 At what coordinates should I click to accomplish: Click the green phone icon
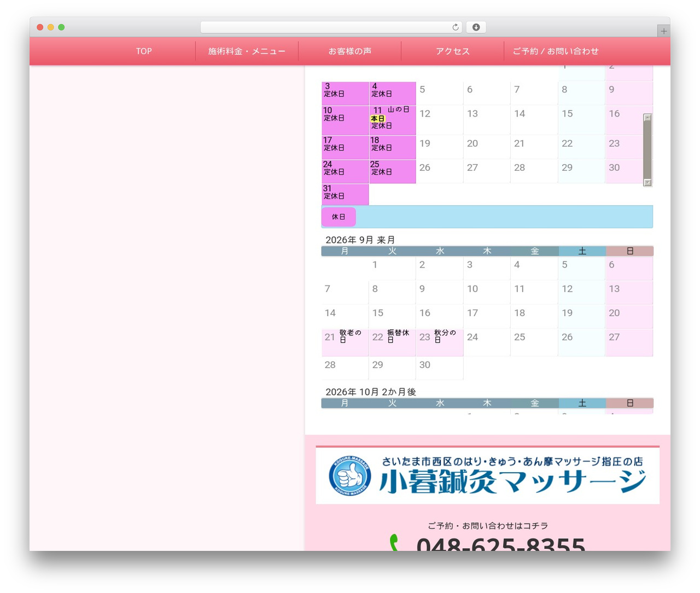coord(394,542)
